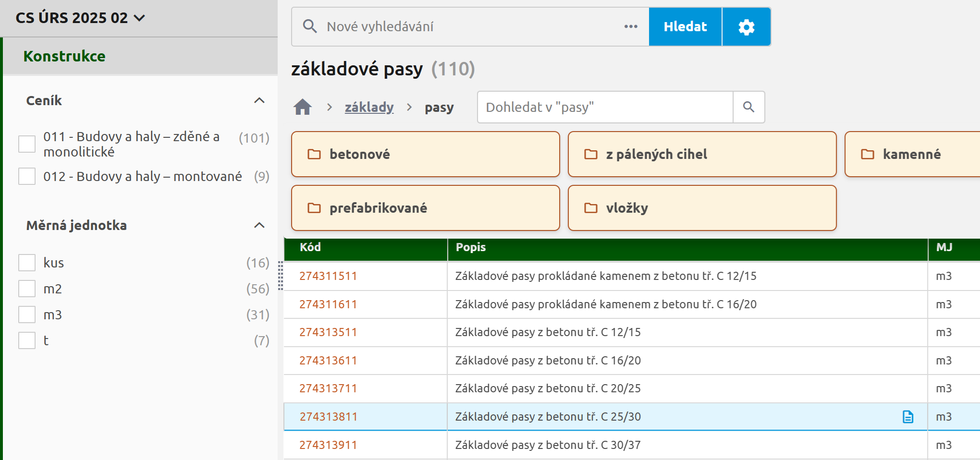
Task: Click the three-dots search options icon
Action: point(631,27)
